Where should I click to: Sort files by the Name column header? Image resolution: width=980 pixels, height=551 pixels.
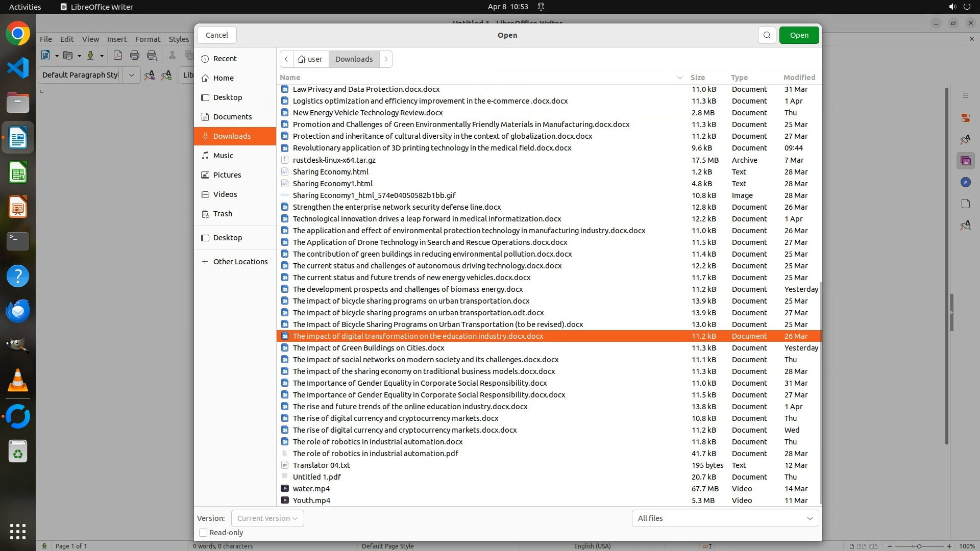coord(290,78)
